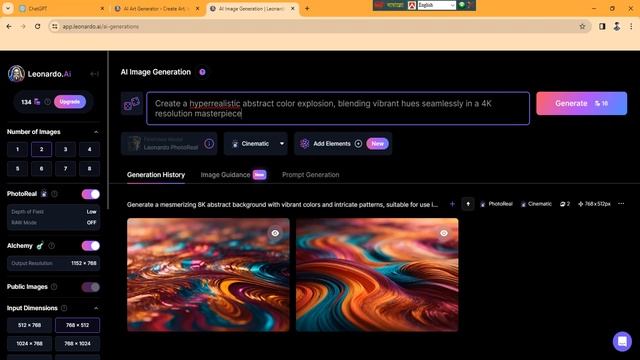Click the up-arrow reuse prompt icon
640x360 pixels.
click(468, 204)
